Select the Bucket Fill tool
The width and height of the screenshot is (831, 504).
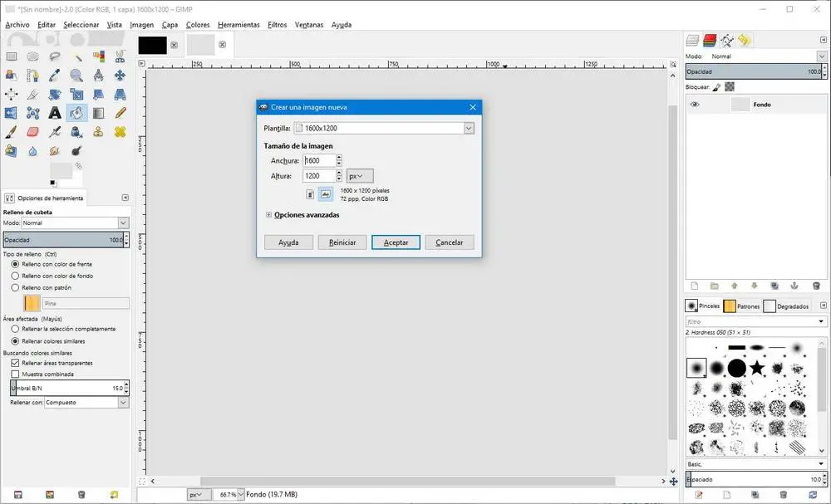(76, 113)
